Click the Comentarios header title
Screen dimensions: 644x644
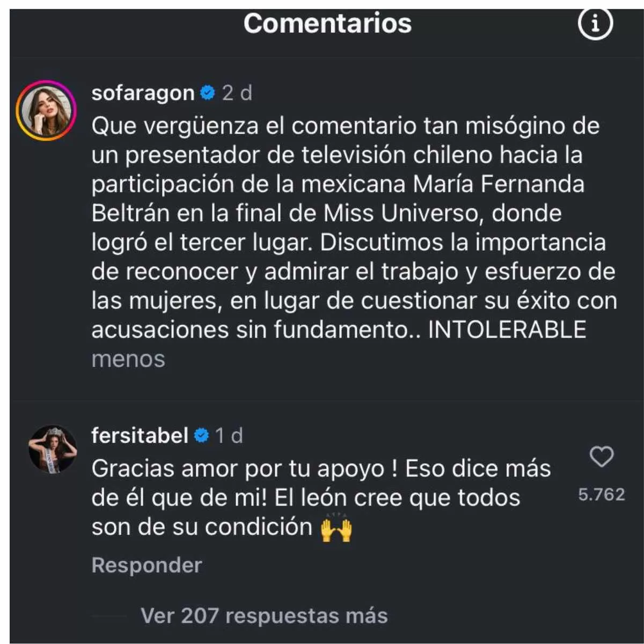(327, 24)
